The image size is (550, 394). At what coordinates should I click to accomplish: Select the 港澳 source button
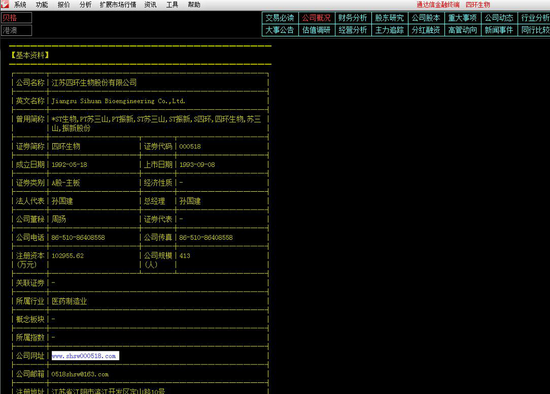[x=16, y=31]
